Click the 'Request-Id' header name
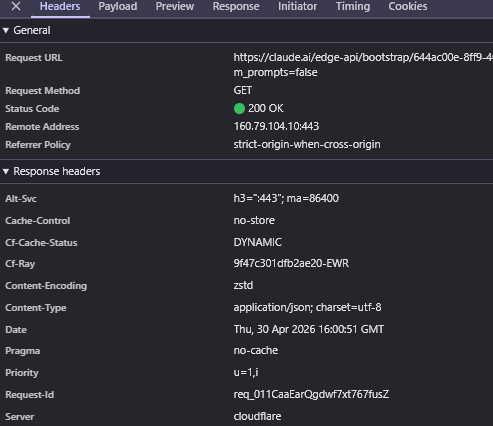Viewport: 493px width, 426px height. click(30, 395)
